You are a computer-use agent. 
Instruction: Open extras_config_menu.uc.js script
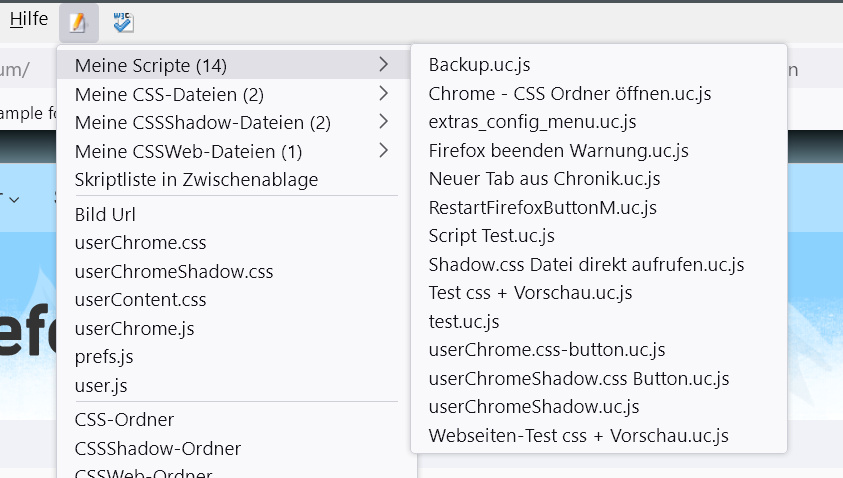[532, 122]
